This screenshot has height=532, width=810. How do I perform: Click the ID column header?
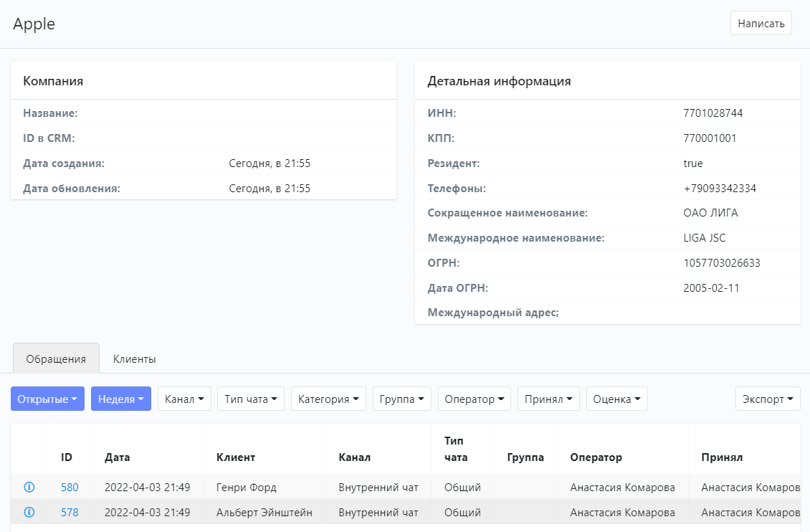tap(67, 457)
